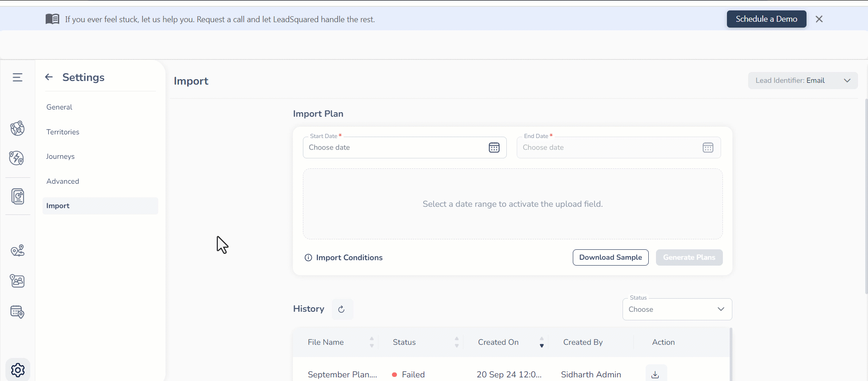Click the lightning bolt globe sidebar icon
The image size is (868, 381).
[17, 158]
